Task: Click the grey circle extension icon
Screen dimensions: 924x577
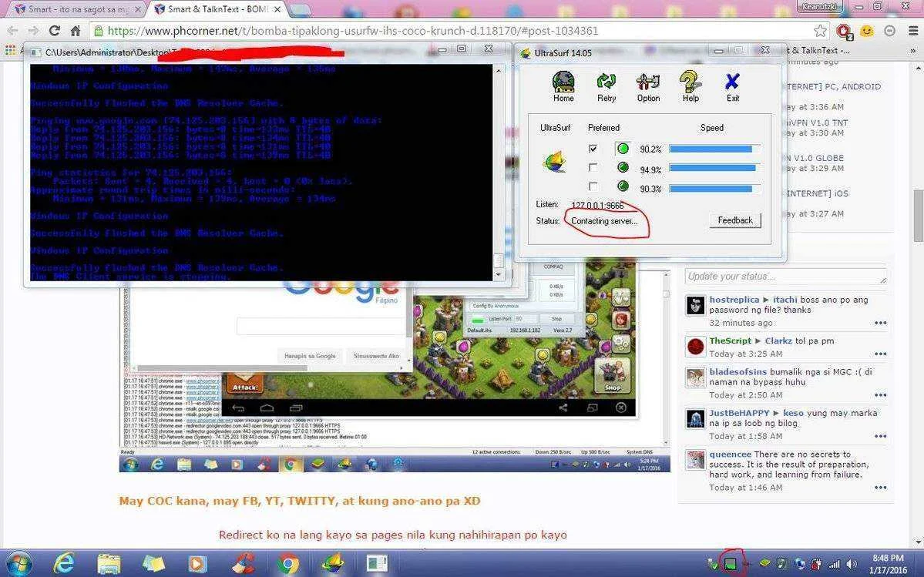Action: (x=889, y=31)
